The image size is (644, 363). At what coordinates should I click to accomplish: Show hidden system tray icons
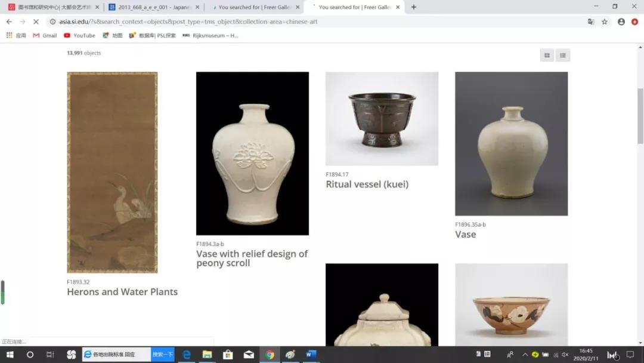click(525, 355)
